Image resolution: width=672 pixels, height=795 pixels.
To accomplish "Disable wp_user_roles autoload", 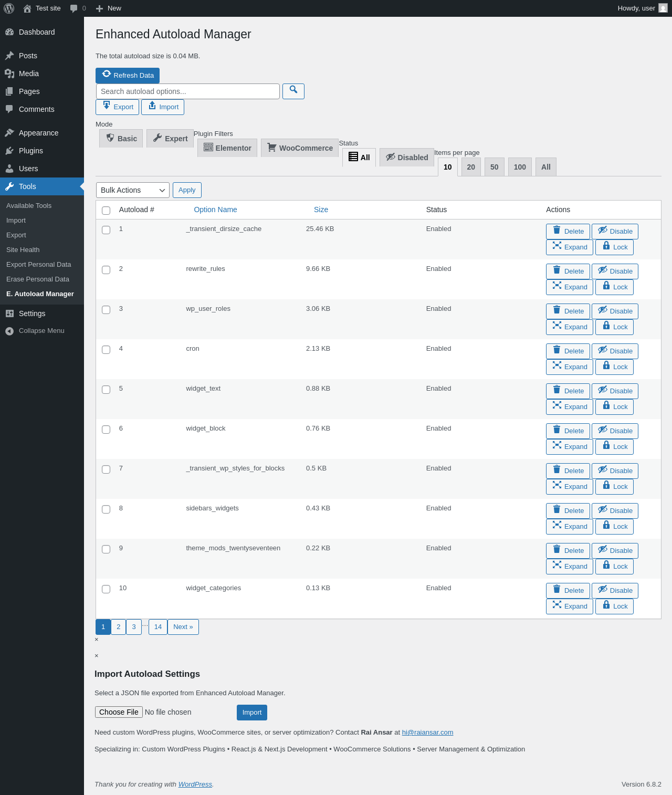I will (615, 311).
